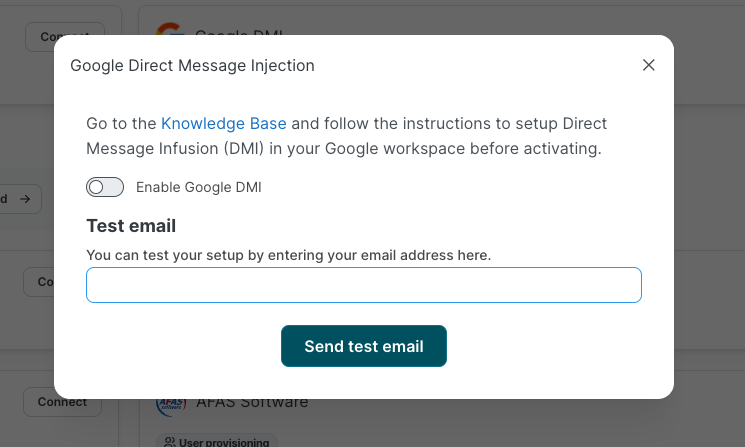Click Connect button beside AFAS Software
This screenshot has width=745, height=447.
[x=62, y=402]
